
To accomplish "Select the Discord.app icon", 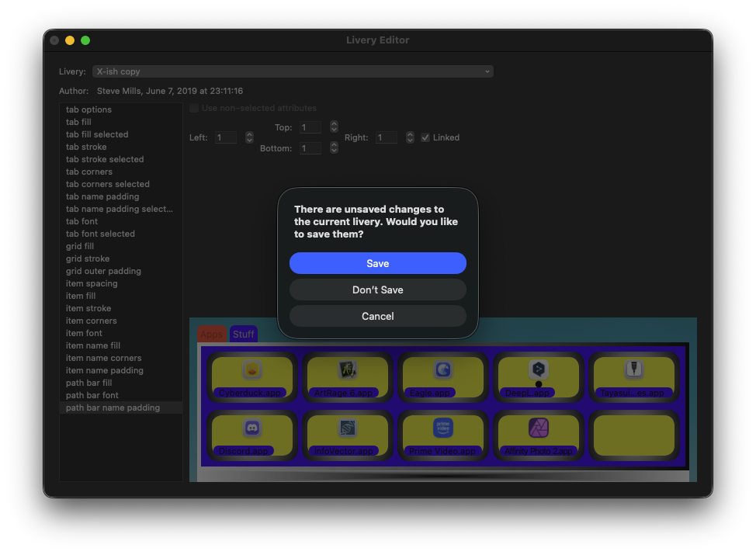I will [251, 428].
